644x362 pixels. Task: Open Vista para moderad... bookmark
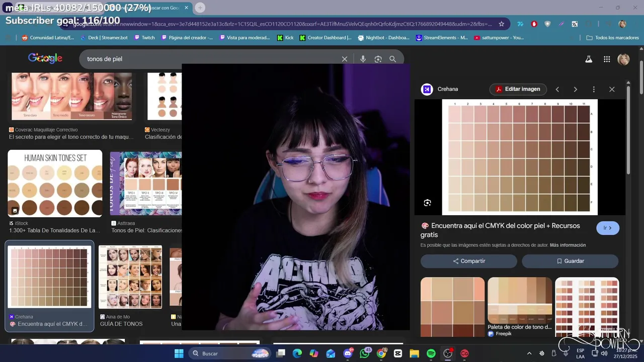245,38
